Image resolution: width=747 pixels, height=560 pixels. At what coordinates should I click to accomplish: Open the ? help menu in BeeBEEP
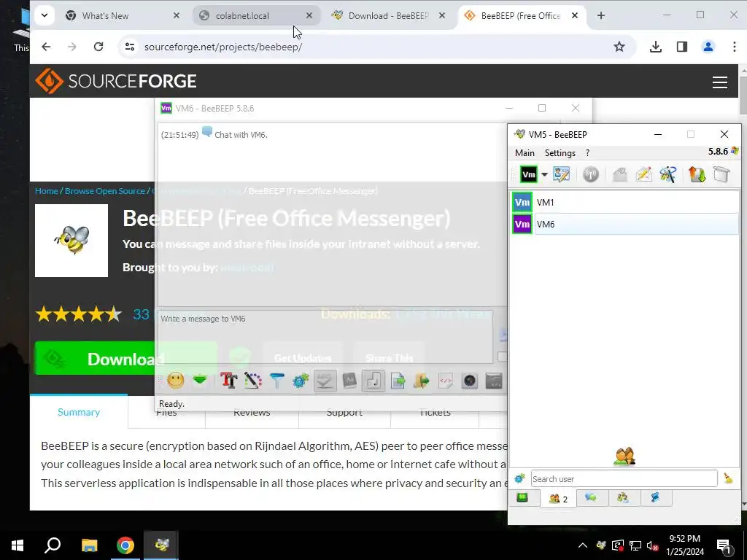(587, 153)
